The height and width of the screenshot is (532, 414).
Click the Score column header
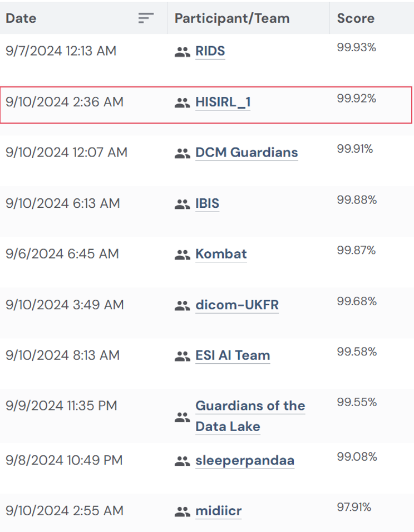(x=356, y=18)
